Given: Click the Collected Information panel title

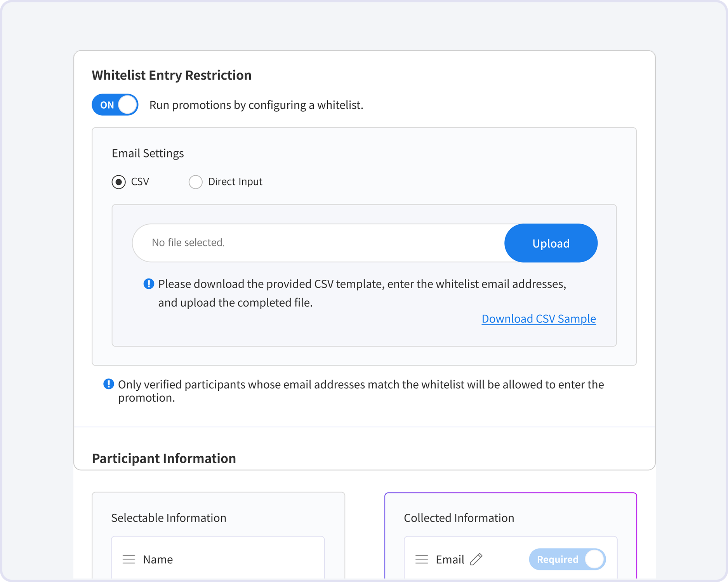Looking at the screenshot, I should pyautogui.click(x=459, y=518).
